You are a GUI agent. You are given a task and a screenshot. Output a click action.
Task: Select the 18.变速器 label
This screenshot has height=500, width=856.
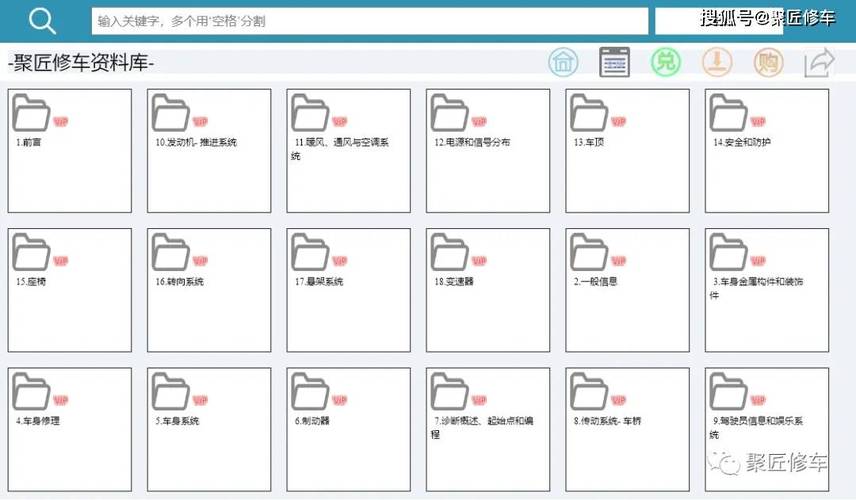454,282
